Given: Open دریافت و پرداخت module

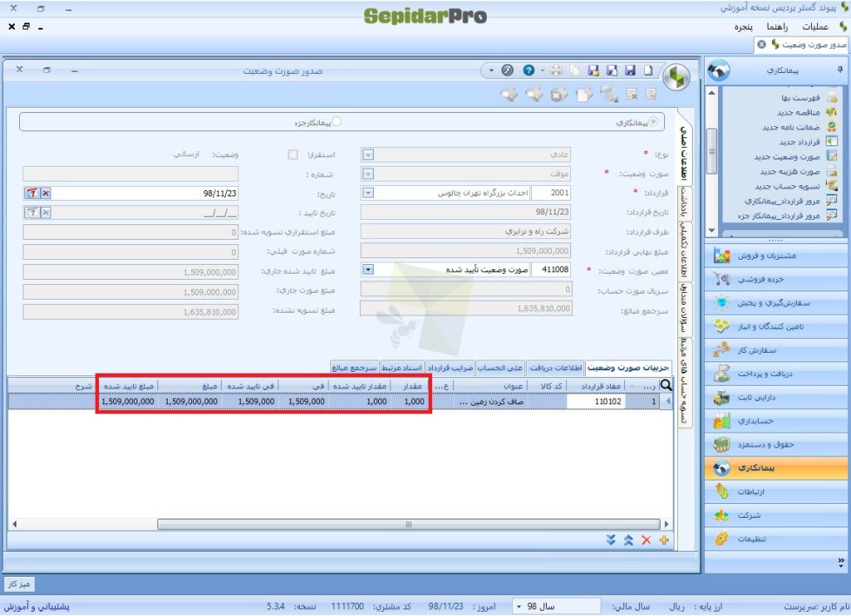Looking at the screenshot, I should (777, 374).
